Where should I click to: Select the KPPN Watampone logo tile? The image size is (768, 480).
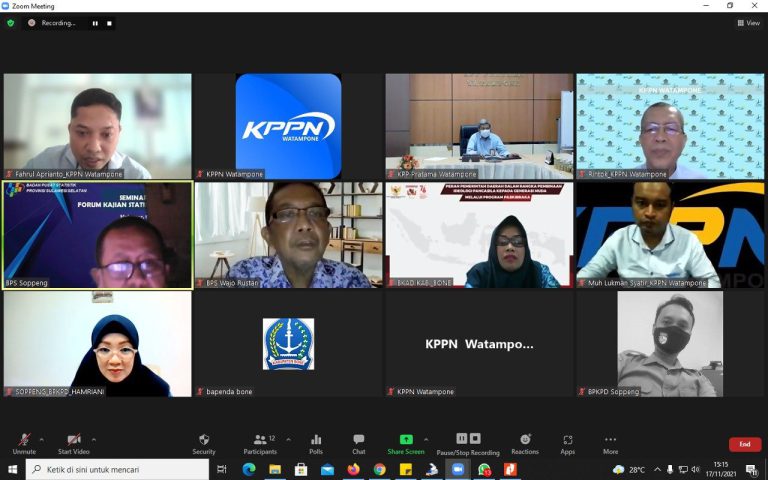tap(288, 126)
